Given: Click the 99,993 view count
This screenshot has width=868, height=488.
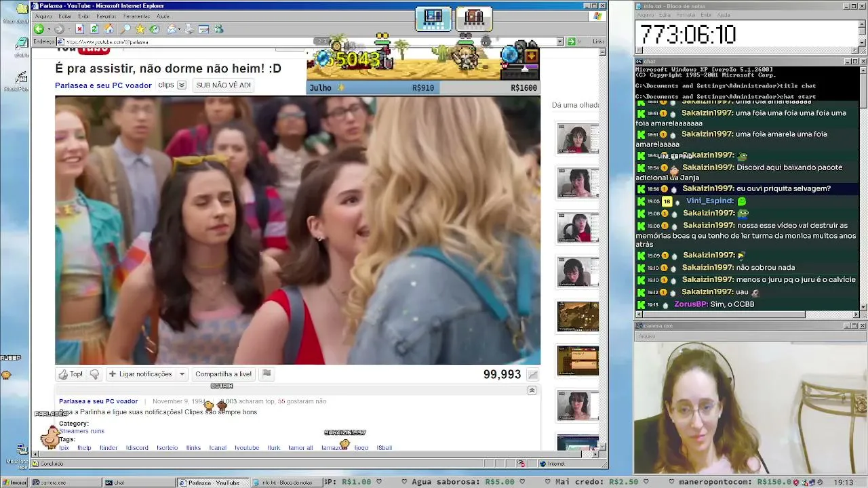Looking at the screenshot, I should coord(502,375).
